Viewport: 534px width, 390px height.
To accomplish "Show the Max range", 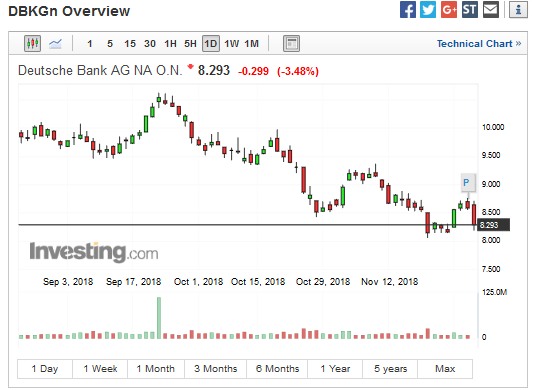I will point(445,369).
